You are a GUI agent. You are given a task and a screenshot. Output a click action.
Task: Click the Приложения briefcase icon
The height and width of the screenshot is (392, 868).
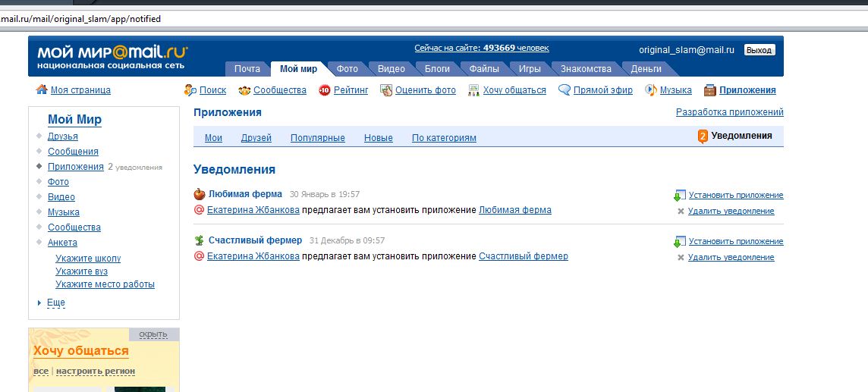[710, 89]
